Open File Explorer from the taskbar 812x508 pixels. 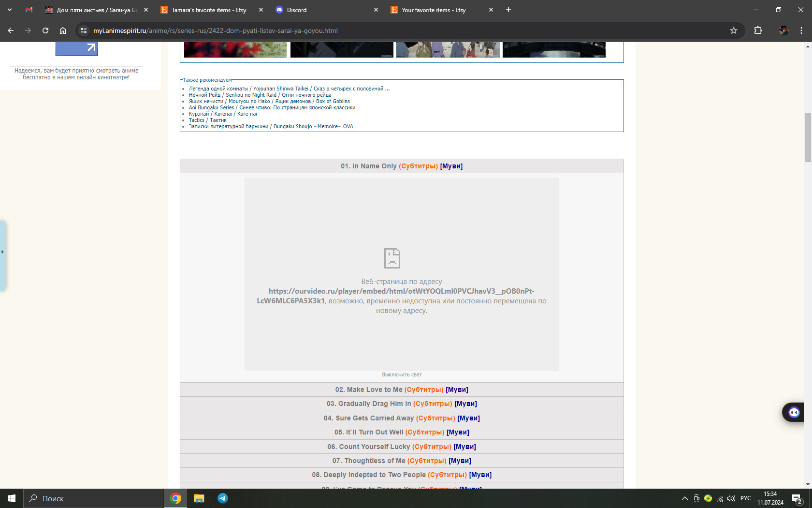click(199, 498)
